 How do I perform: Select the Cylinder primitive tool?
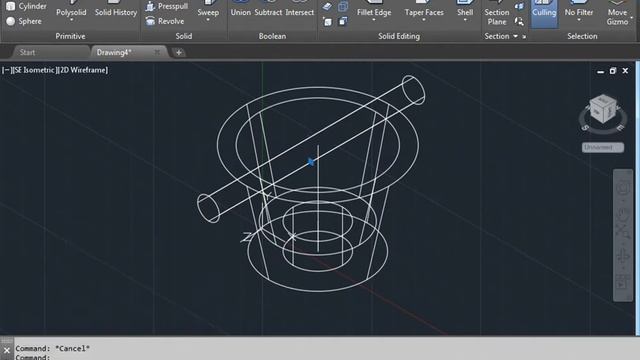[27, 6]
